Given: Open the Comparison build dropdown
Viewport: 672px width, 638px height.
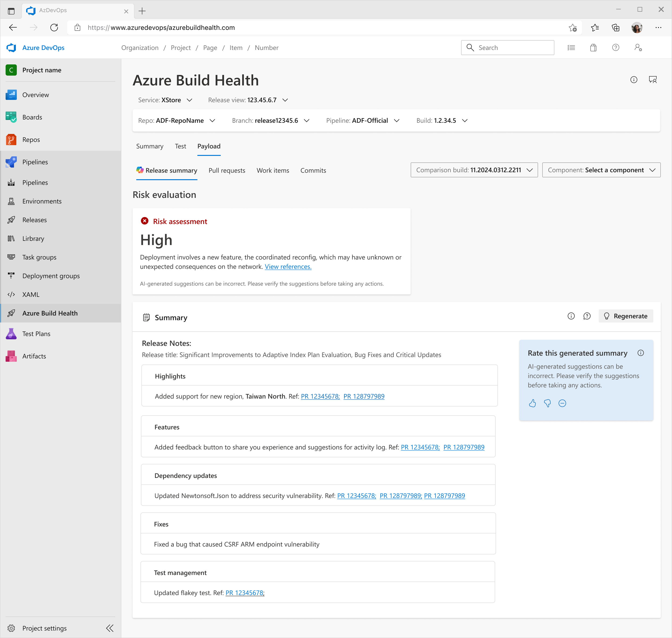Looking at the screenshot, I should click(x=474, y=170).
